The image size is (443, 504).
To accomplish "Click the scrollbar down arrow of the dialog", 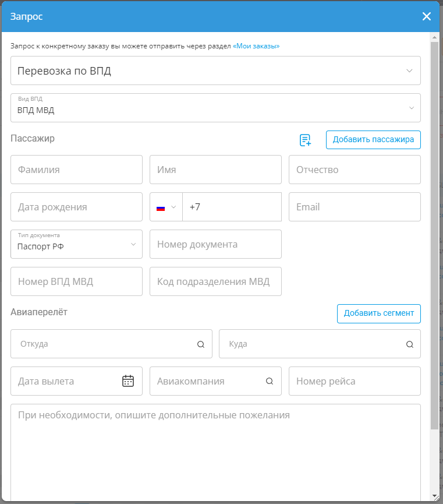I will [x=434, y=496].
